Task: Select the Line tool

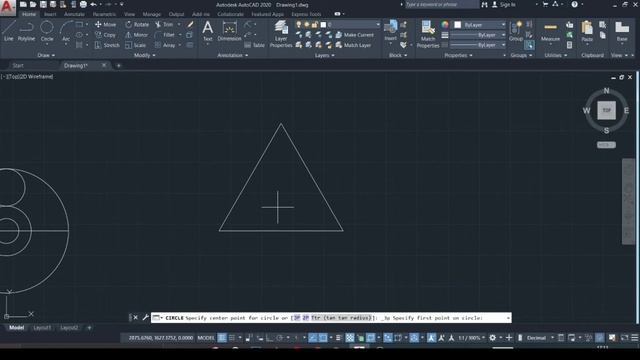Action: pyautogui.click(x=9, y=31)
